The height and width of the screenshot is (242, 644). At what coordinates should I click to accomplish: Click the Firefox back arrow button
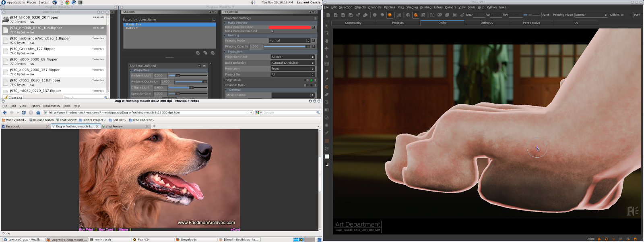pos(4,113)
